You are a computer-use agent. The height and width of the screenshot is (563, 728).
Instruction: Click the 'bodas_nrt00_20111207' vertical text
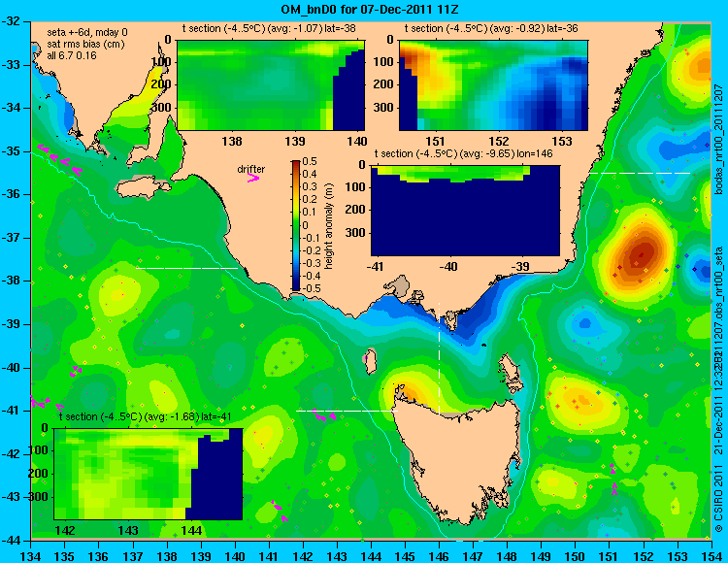pos(718,139)
